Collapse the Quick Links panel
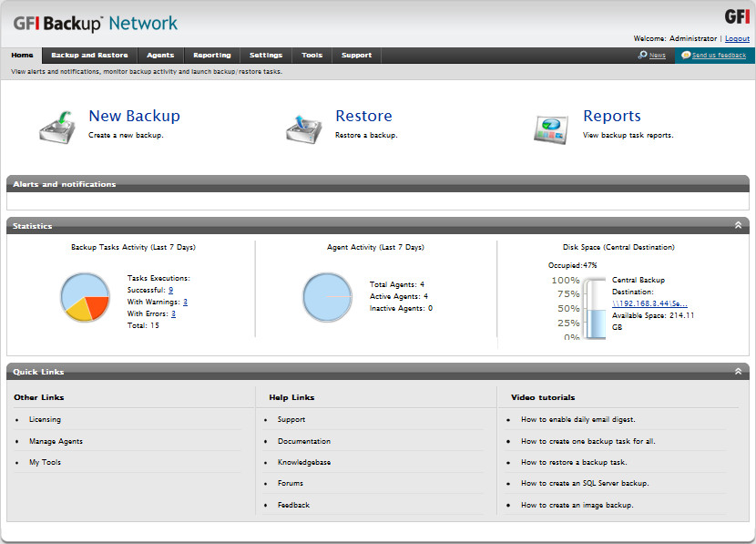 [x=738, y=371]
